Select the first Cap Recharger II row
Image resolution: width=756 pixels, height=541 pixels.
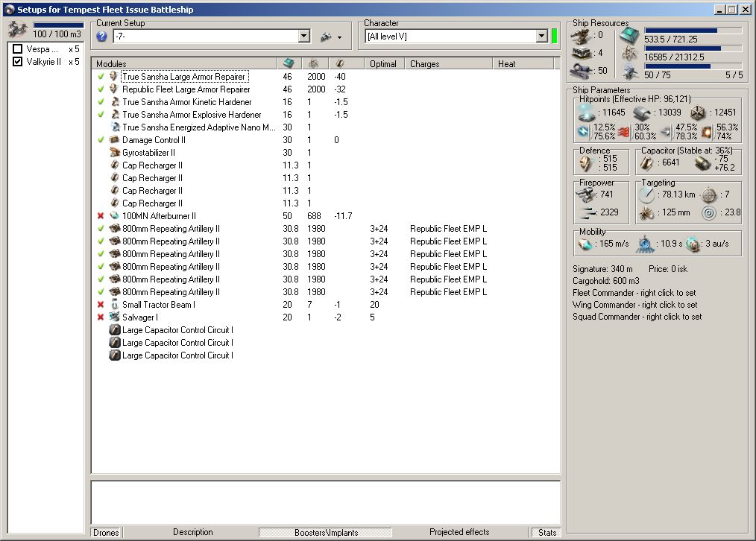tap(326, 165)
